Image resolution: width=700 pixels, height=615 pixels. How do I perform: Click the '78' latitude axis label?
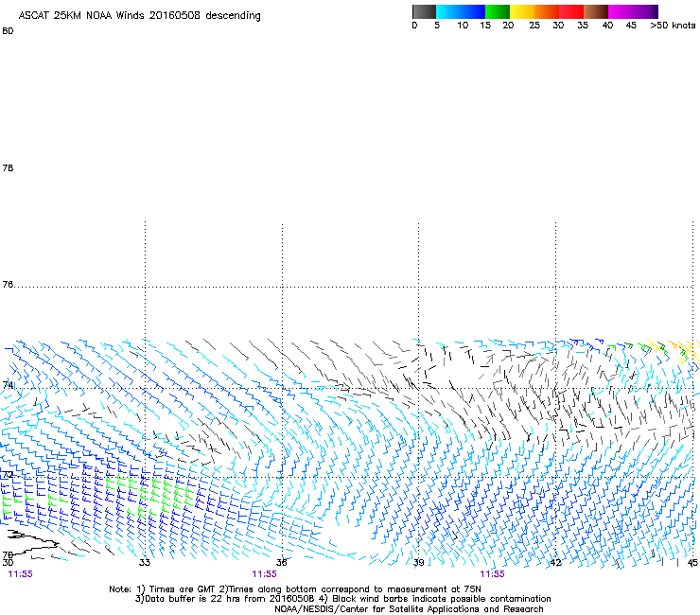8,167
